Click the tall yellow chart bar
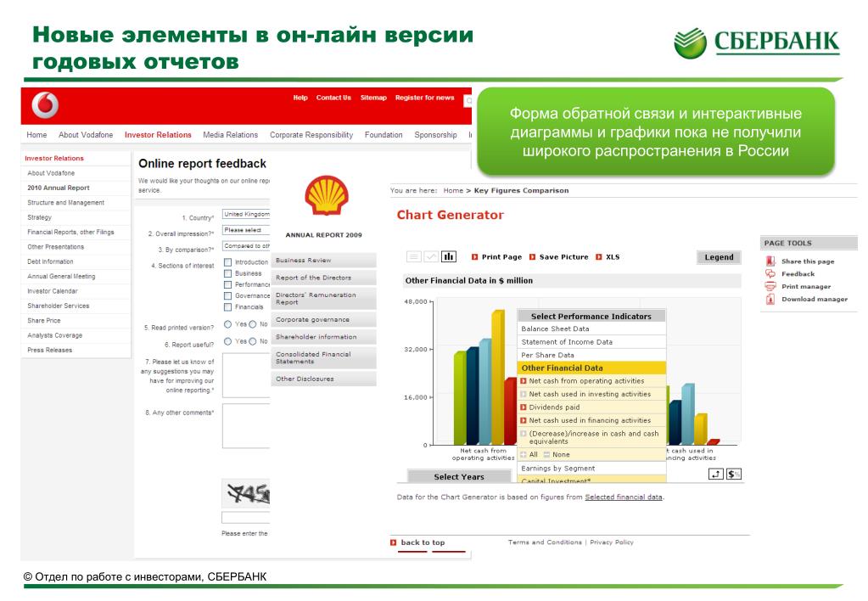Viewport: 868px width, 601px height. click(x=498, y=377)
